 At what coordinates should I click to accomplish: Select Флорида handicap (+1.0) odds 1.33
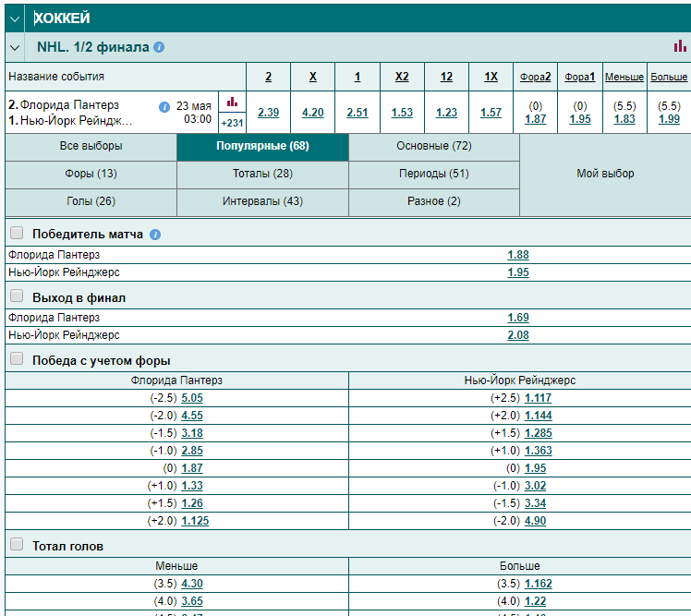[192, 486]
